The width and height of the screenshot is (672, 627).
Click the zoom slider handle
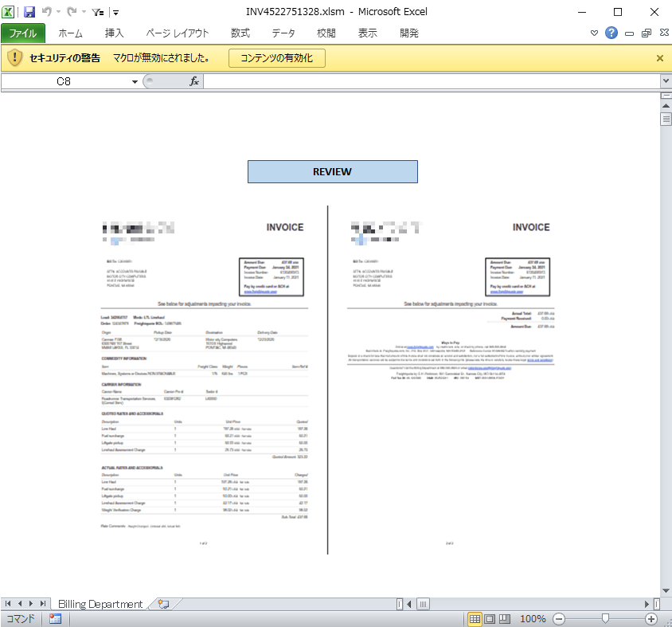pyautogui.click(x=605, y=618)
